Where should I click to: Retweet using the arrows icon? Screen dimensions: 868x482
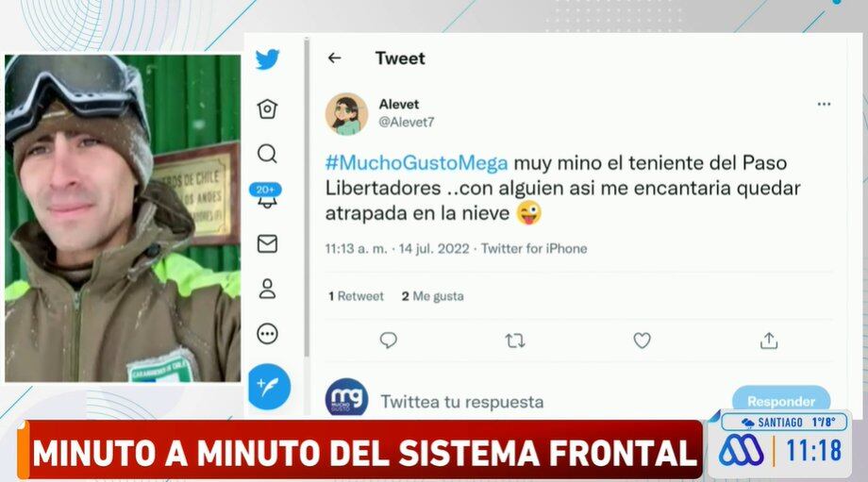[515, 341]
